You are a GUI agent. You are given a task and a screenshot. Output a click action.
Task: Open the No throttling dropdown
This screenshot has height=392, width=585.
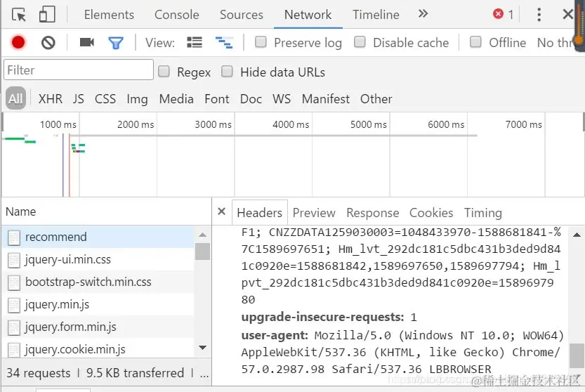coord(556,43)
